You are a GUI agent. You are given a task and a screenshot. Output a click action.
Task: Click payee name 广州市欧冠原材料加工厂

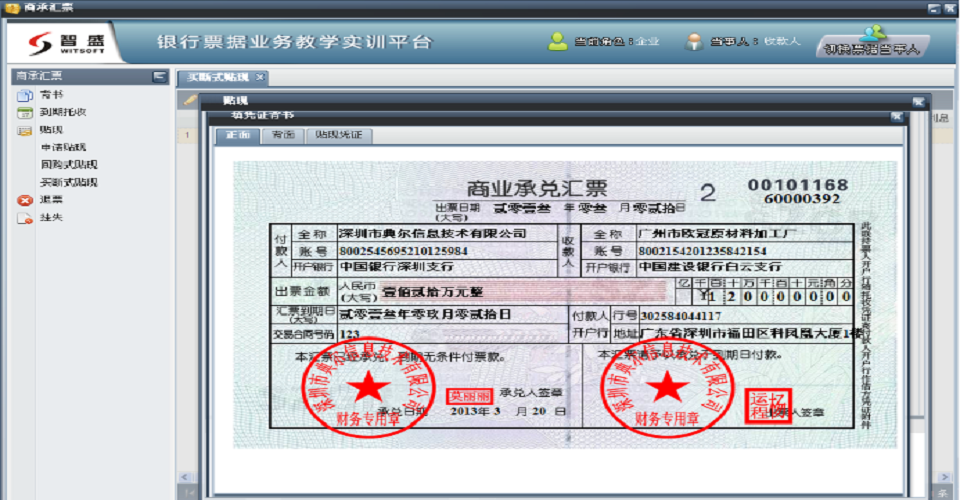[x=717, y=234]
